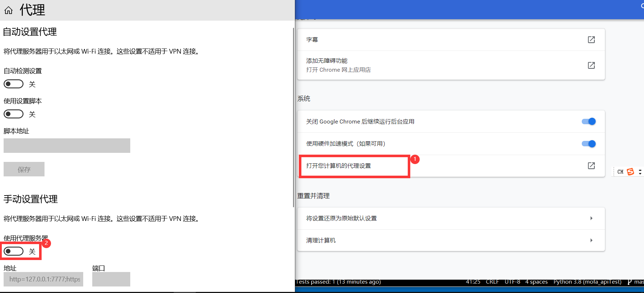The image size is (644, 293).
Task: Toggle 使用硬件加速模式 switch
Action: [x=589, y=144]
